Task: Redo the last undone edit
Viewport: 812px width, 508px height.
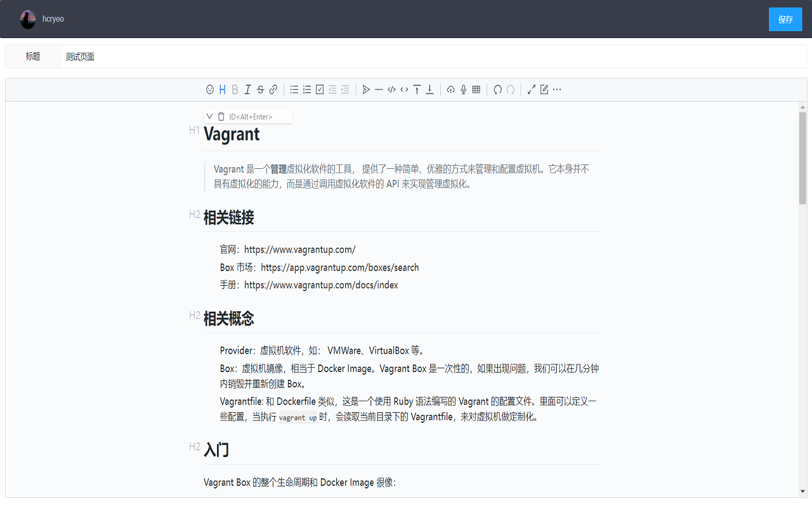Action: point(510,90)
